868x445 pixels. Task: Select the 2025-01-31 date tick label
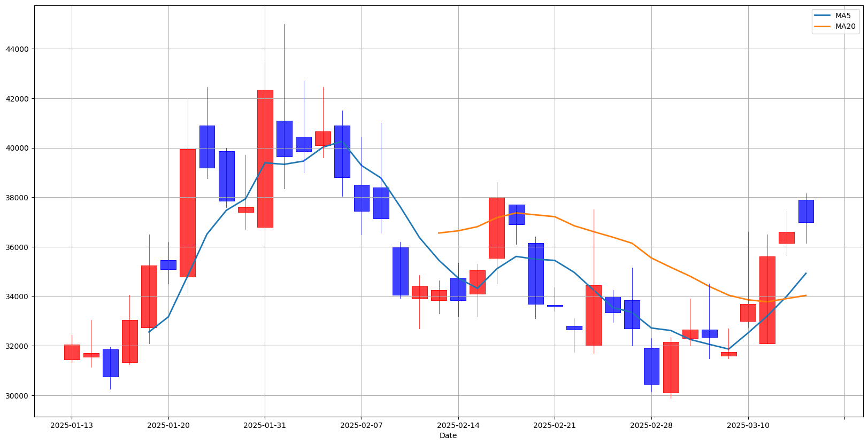265,425
